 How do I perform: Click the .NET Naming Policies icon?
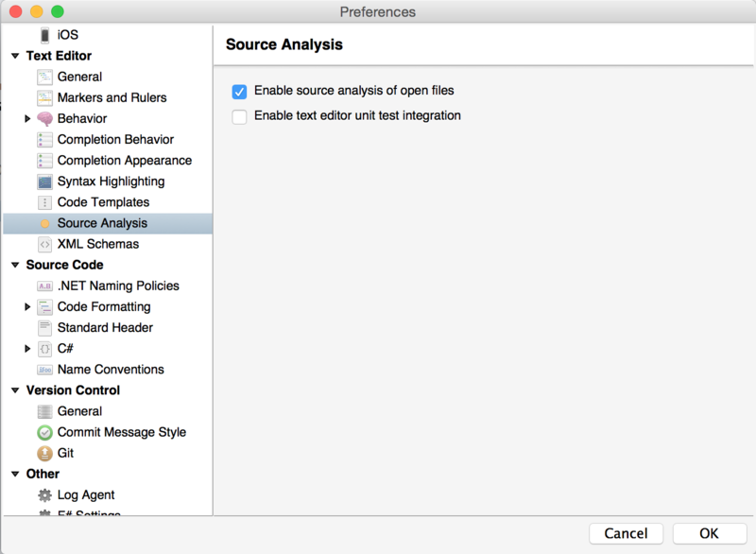click(44, 286)
